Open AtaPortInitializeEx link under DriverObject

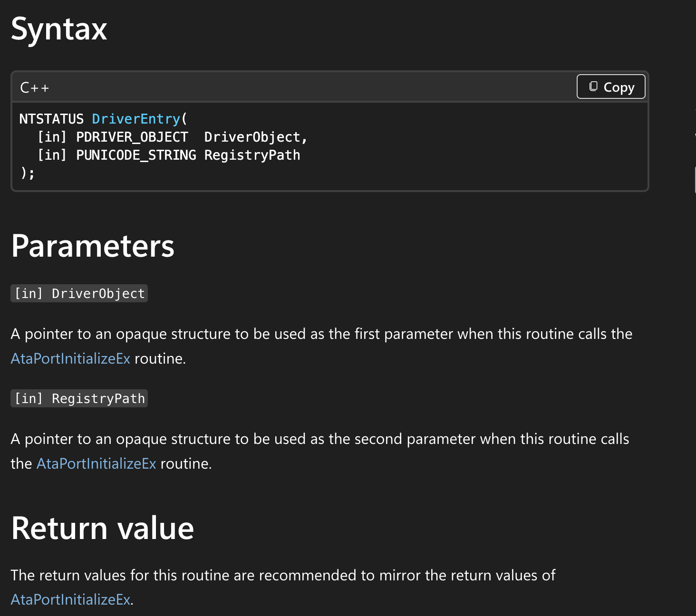[70, 358]
